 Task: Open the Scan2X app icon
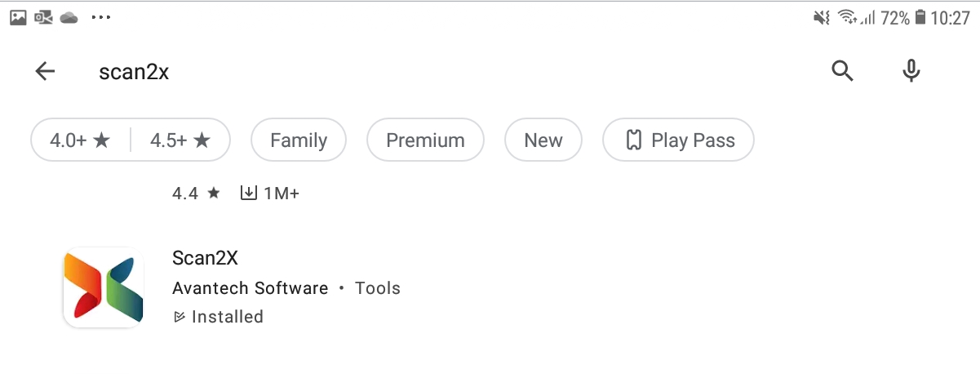(x=103, y=287)
